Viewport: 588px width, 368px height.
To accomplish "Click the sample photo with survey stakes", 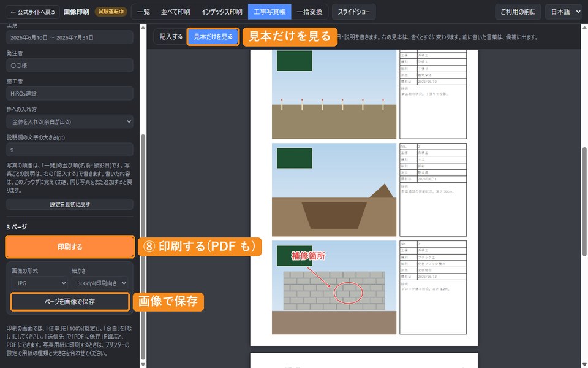I will 334,93.
